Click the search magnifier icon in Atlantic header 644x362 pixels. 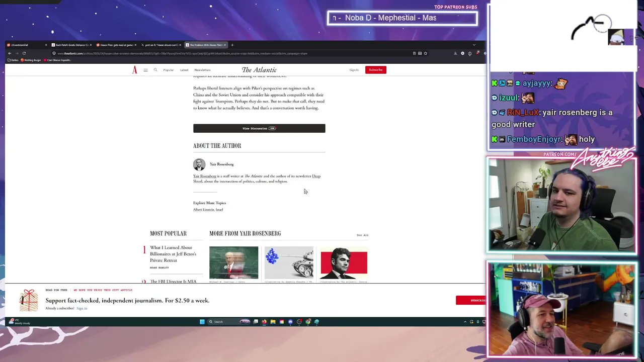(x=155, y=70)
